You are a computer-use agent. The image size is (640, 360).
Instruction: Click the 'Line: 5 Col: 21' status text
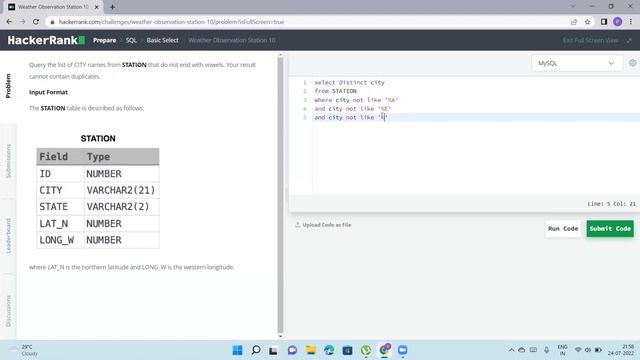click(611, 204)
